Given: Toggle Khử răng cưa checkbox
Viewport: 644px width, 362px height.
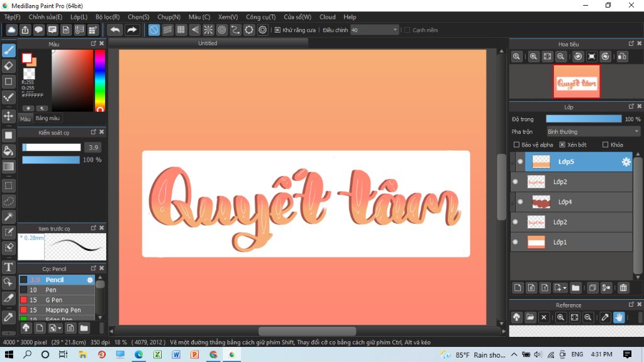Looking at the screenshot, I should pos(277,30).
